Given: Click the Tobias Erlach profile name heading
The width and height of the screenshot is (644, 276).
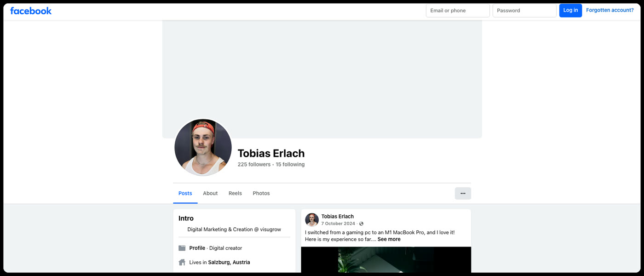Looking at the screenshot, I should (x=271, y=153).
